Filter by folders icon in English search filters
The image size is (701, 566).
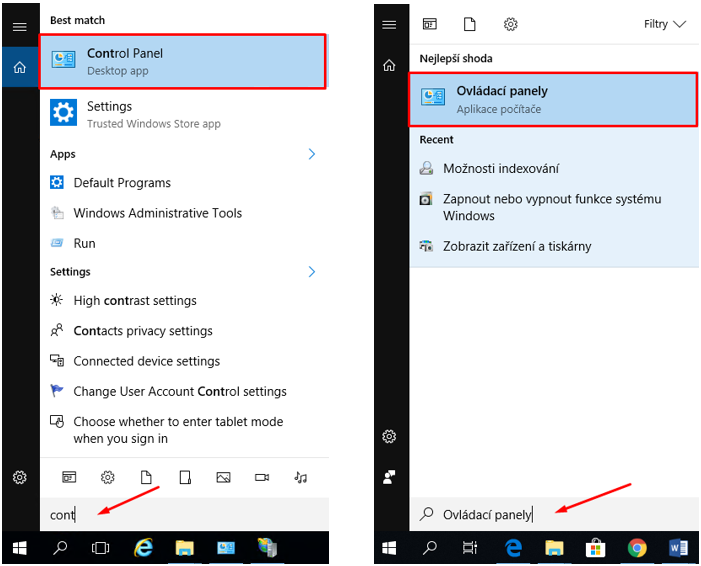pos(185,477)
